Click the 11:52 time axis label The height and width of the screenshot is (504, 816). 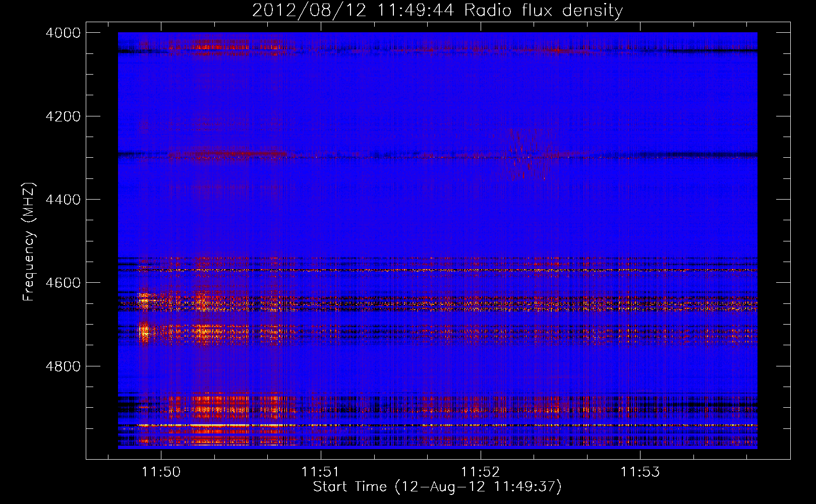[480, 472]
